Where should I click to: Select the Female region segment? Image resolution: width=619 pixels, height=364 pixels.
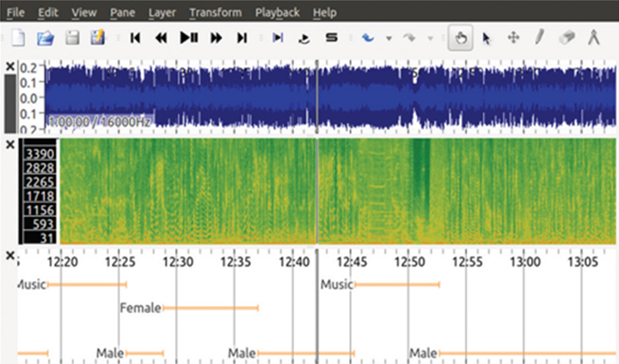[x=211, y=308]
